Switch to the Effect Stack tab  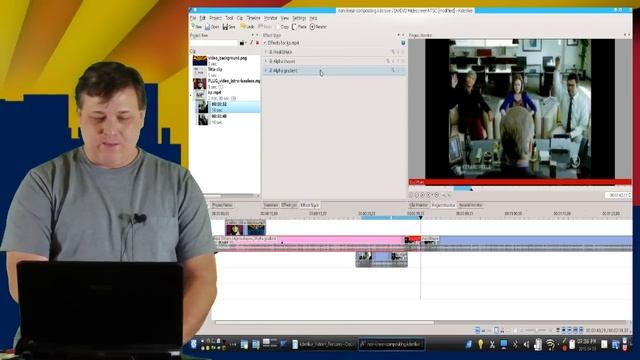(x=309, y=205)
